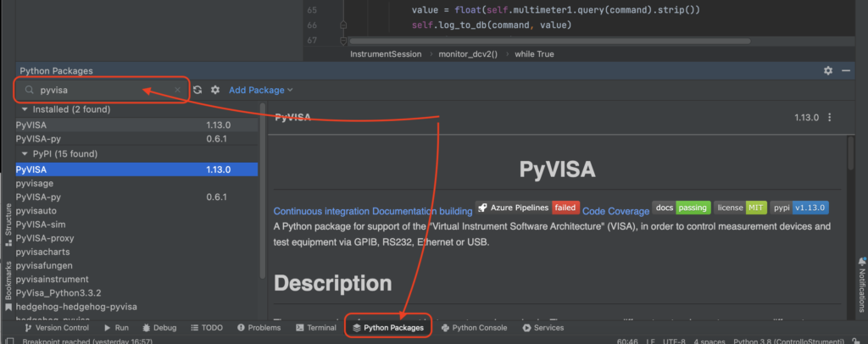The image size is (868, 344).
Task: Click the package description vertical scrollbar
Action: [x=851, y=153]
